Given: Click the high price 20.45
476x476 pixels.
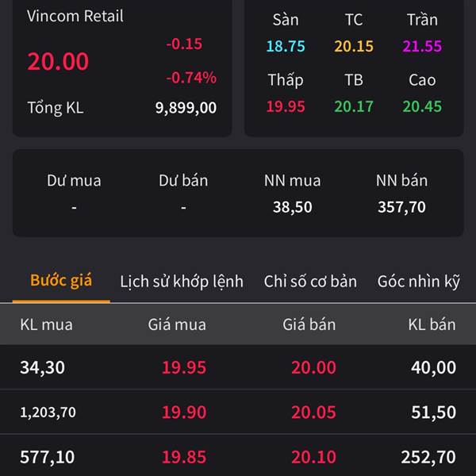Looking at the screenshot, I should click(x=422, y=106).
